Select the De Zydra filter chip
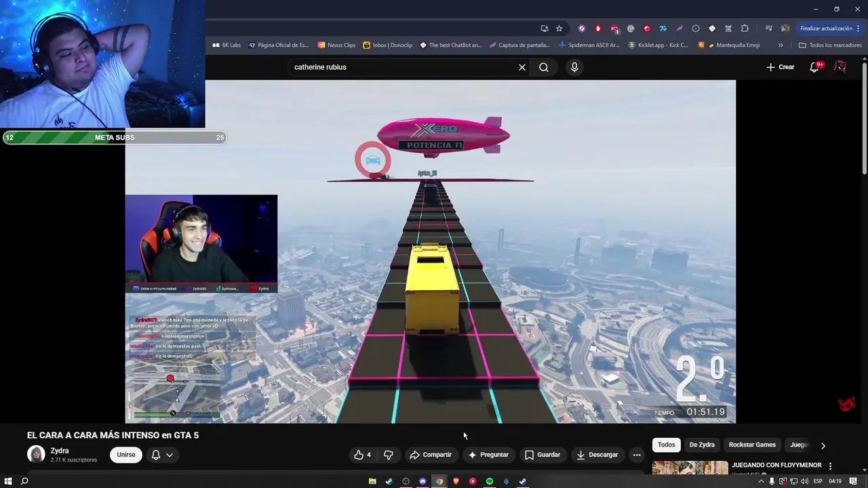Screen dimensions: 868x488 tap(702, 445)
